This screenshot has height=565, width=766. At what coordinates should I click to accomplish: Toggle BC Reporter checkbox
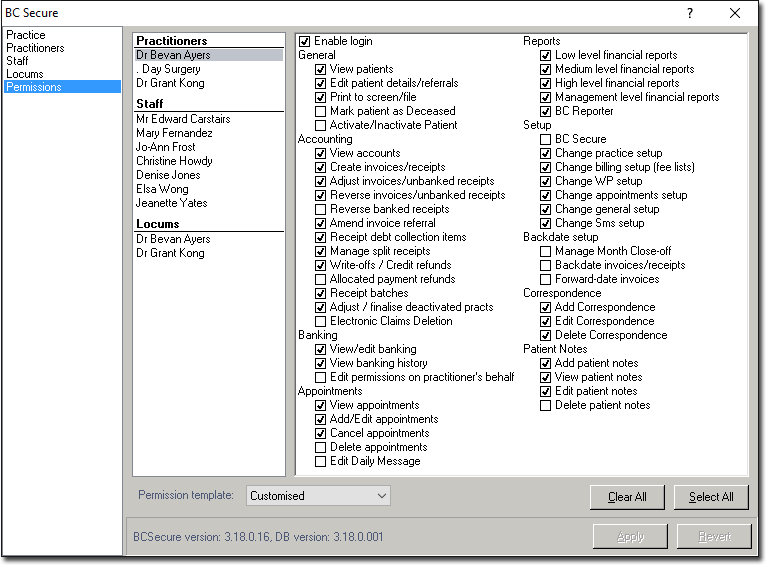pyautogui.click(x=546, y=111)
